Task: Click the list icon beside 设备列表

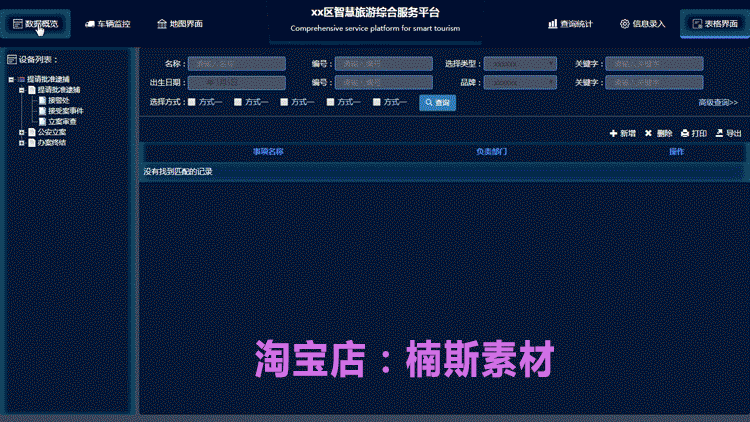Action: (x=12, y=59)
